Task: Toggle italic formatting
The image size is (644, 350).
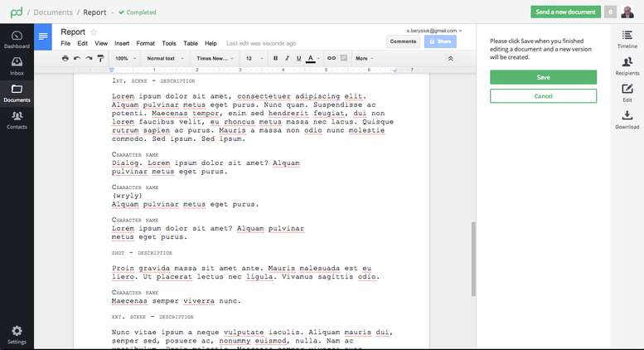Action: point(287,58)
